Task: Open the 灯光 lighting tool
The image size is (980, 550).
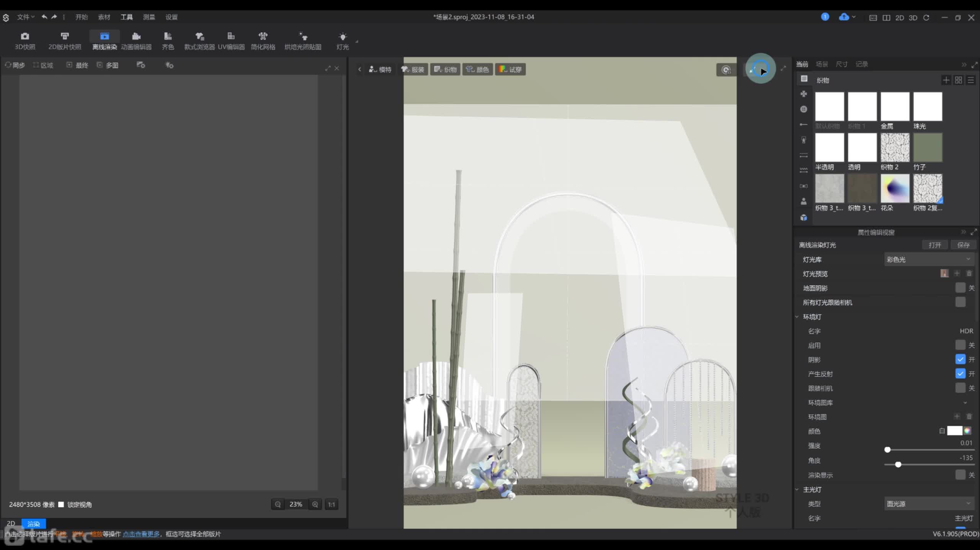Action: pos(343,41)
